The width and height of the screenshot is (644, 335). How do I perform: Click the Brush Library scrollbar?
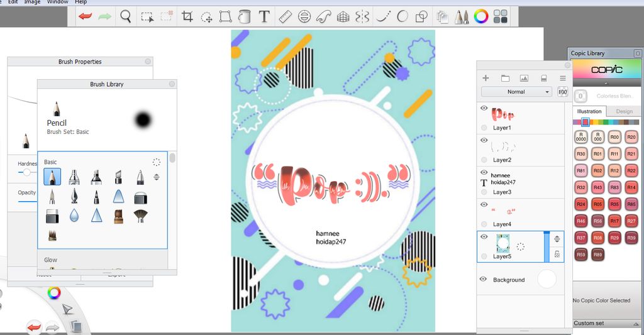click(x=172, y=158)
